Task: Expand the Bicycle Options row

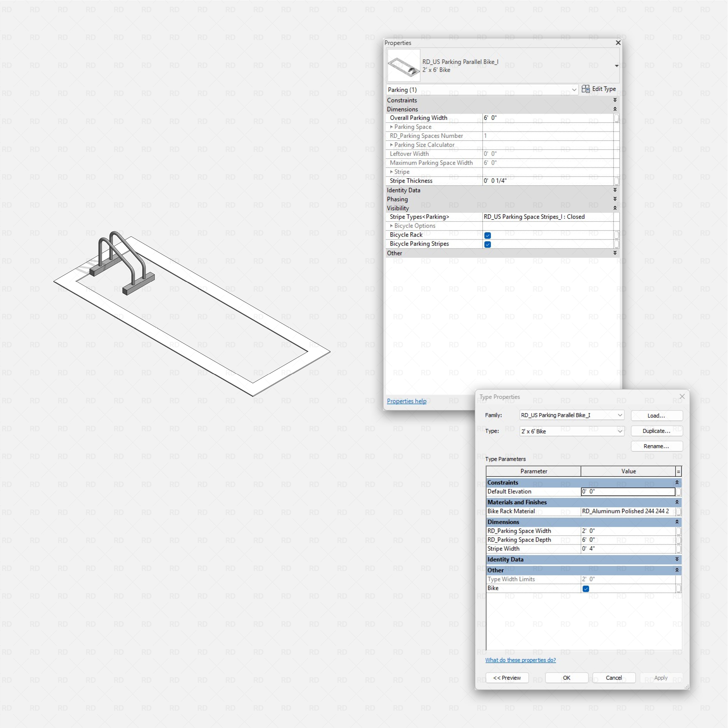Action: tap(392, 226)
